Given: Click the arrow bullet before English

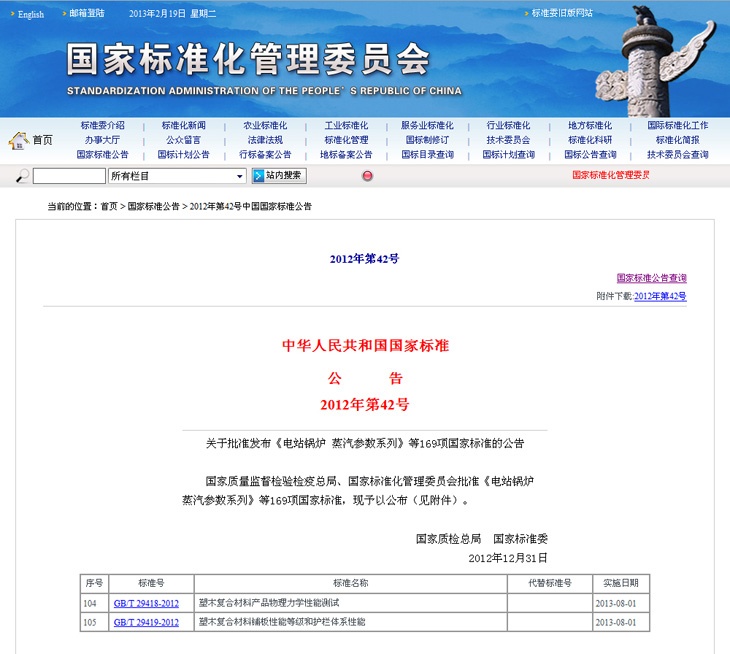Looking at the screenshot, I should click(9, 14).
